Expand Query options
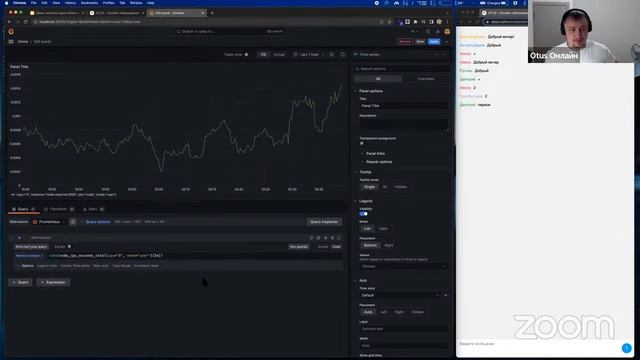The height and width of the screenshot is (360, 640). click(x=97, y=222)
